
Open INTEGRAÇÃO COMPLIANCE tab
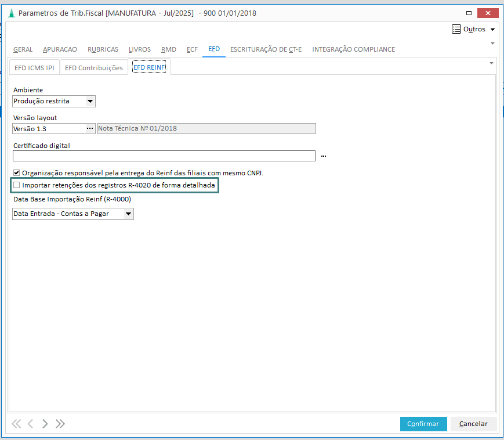[354, 49]
